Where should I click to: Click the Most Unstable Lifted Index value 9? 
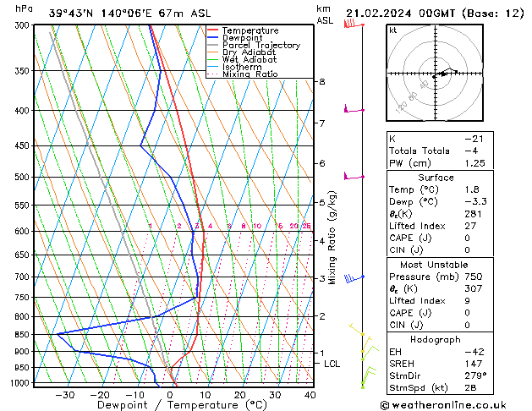coord(467,301)
